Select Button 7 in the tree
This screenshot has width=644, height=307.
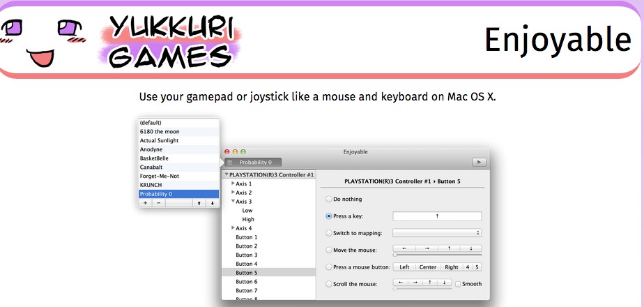click(x=247, y=290)
